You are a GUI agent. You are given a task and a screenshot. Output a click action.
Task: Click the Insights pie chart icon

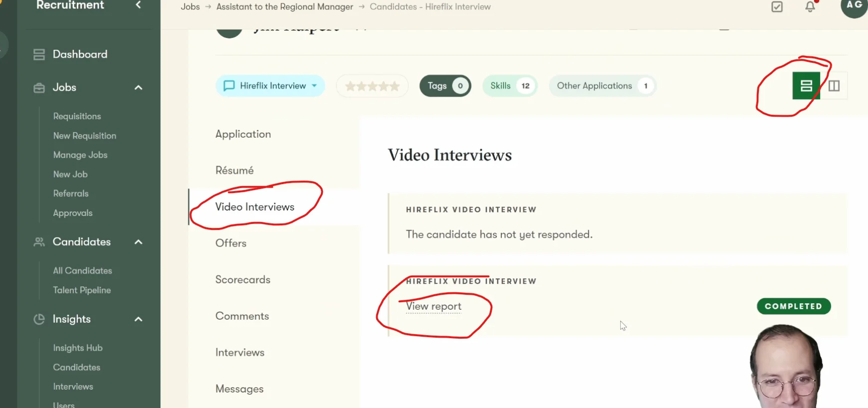click(x=39, y=319)
